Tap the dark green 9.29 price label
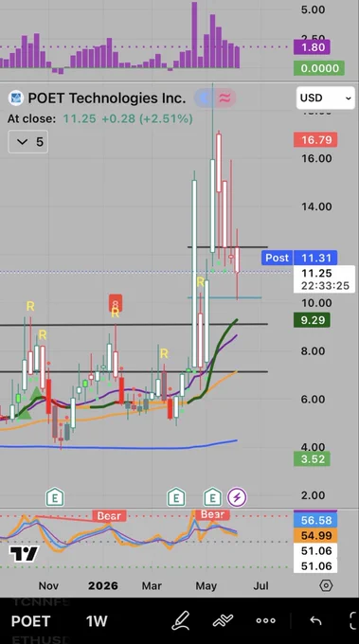 point(313,320)
